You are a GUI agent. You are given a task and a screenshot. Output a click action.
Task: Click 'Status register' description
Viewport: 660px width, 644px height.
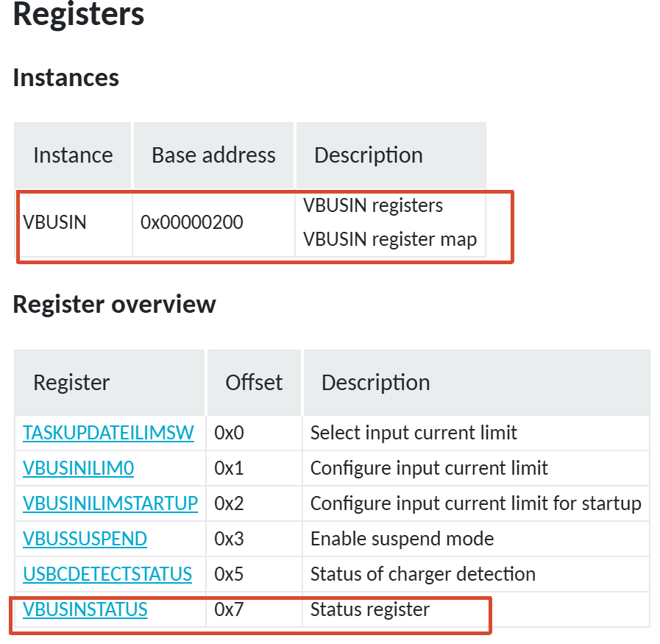[x=370, y=609]
